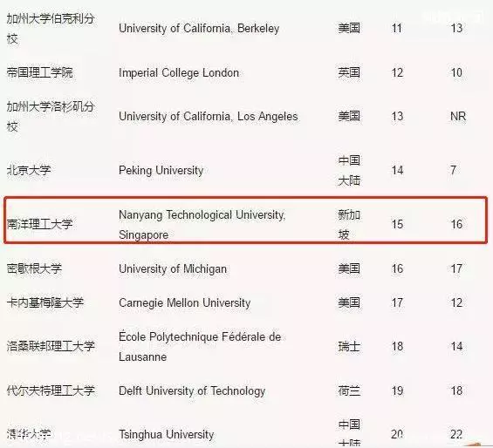Click the NR value in UCLA row
This screenshot has height=448, width=493.
(458, 116)
